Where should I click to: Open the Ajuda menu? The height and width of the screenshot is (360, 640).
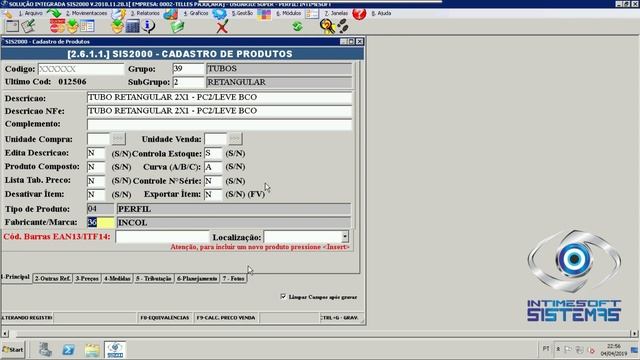381,13
